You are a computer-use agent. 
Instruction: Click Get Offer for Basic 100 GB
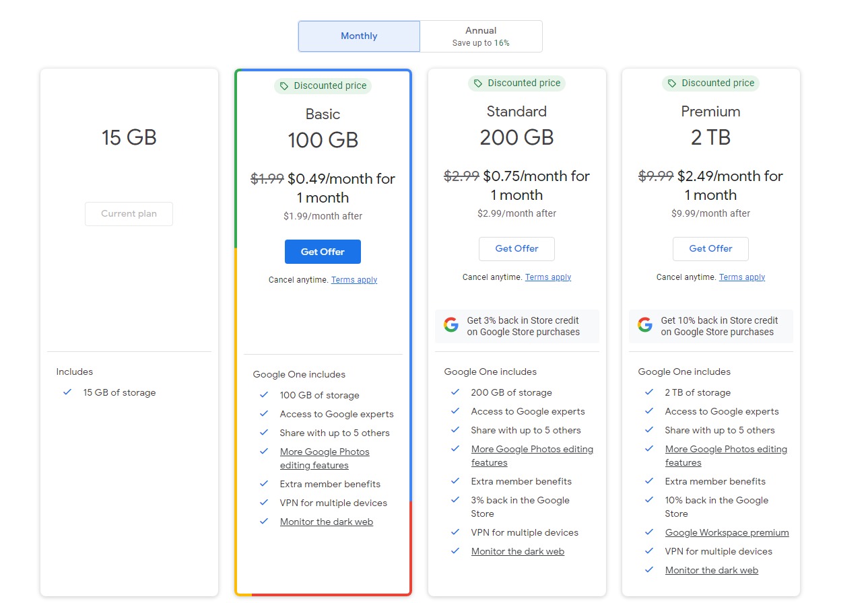[323, 252]
